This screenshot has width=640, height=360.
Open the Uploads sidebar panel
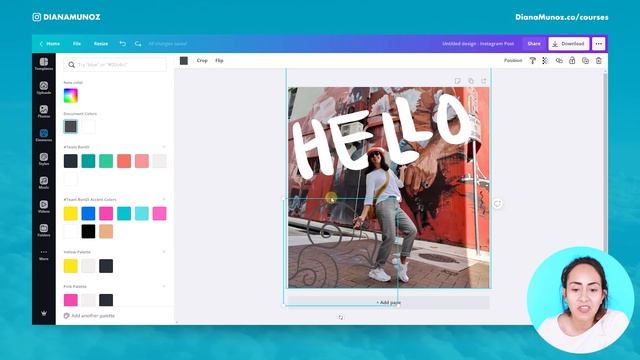44,87
